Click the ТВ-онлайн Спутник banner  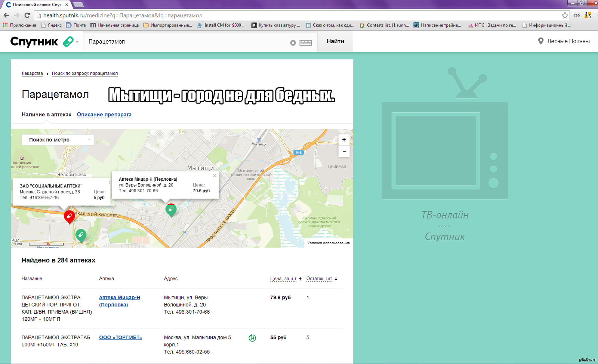[445, 154]
